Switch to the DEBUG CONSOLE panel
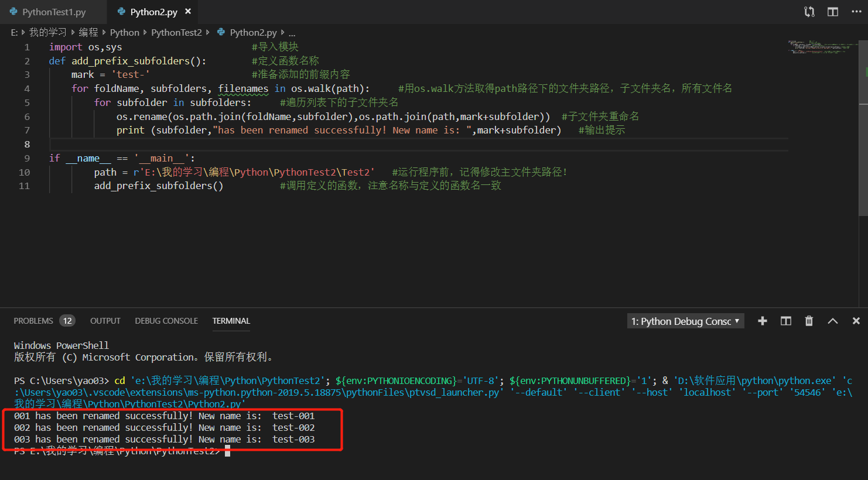 click(x=166, y=320)
